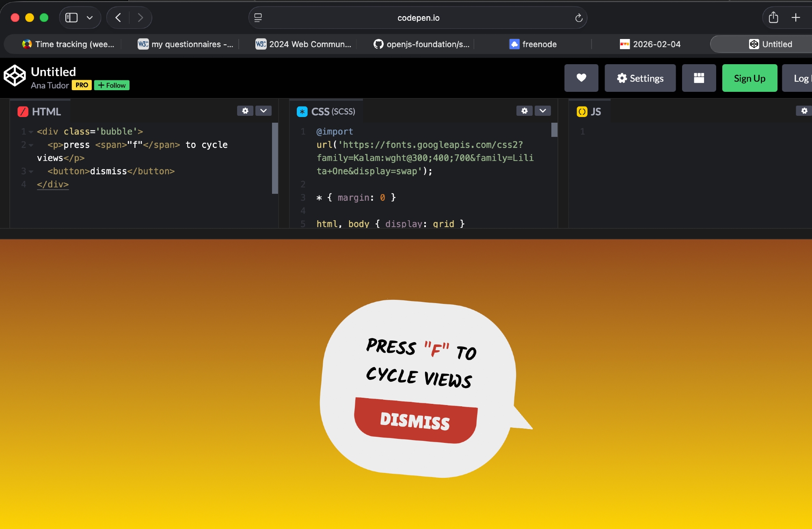Open JS editor settings gear
This screenshot has width=812, height=529.
(x=804, y=111)
